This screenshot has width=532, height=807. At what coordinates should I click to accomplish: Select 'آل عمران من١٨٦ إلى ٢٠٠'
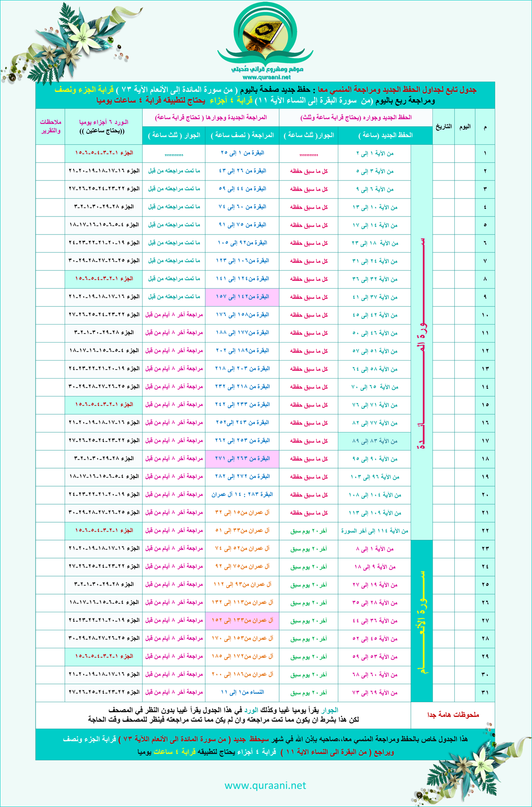tap(242, 674)
